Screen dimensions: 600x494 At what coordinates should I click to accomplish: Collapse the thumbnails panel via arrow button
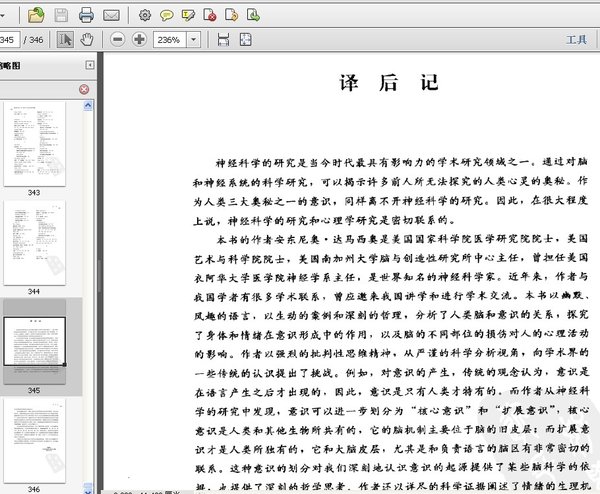[90, 65]
